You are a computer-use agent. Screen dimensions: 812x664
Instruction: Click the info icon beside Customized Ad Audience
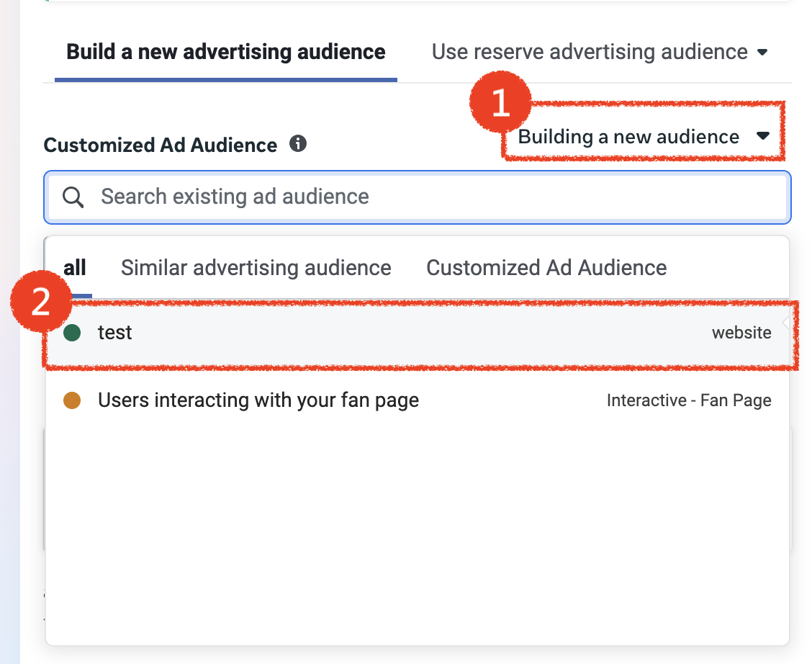[298, 144]
